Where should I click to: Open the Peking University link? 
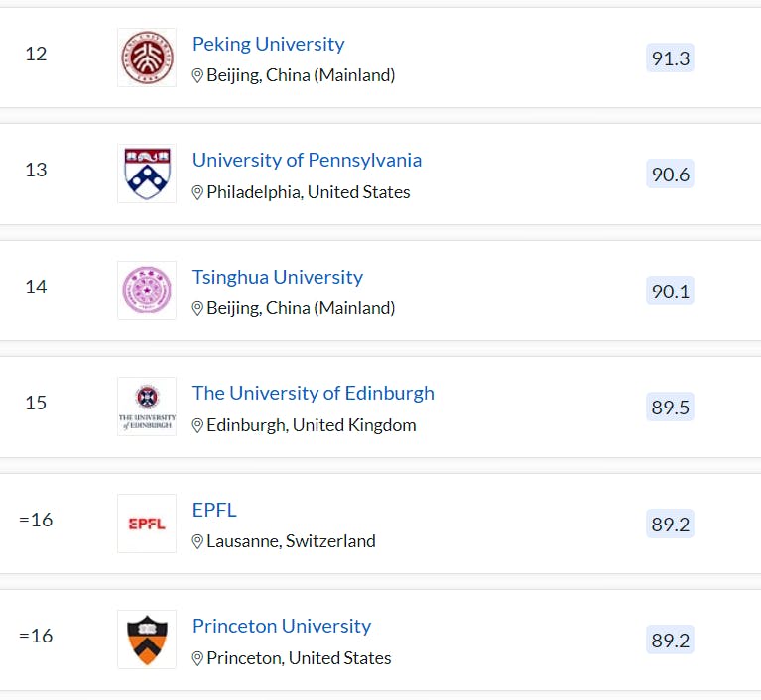tap(268, 44)
